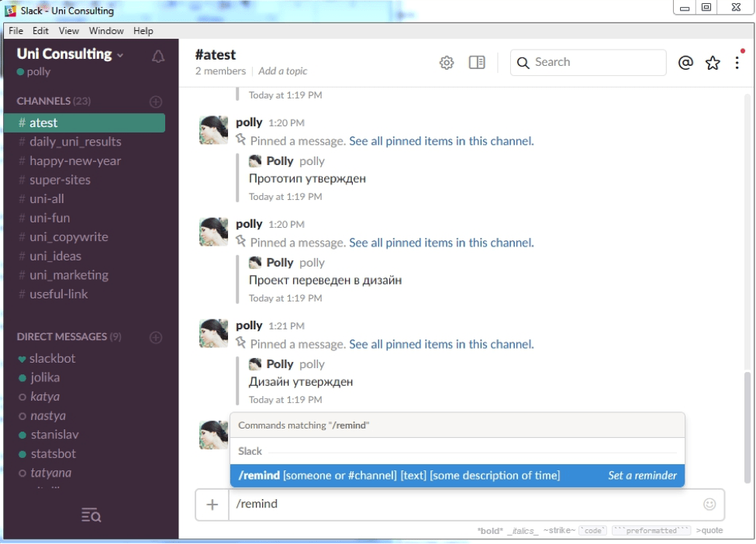Open the File menu
Viewport: 756px width, 544px height.
[x=15, y=31]
